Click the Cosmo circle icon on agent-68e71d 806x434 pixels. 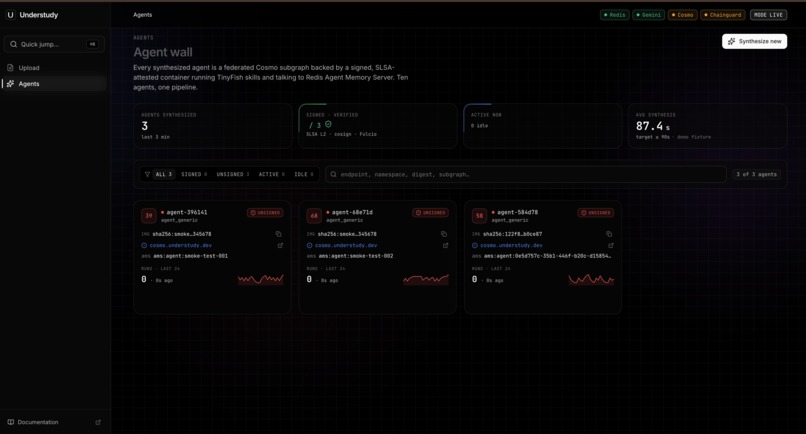[x=310, y=245]
